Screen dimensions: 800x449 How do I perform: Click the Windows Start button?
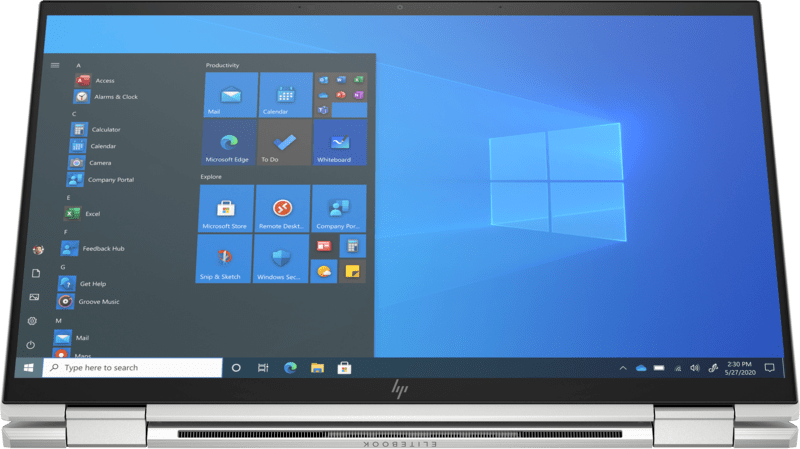(29, 368)
